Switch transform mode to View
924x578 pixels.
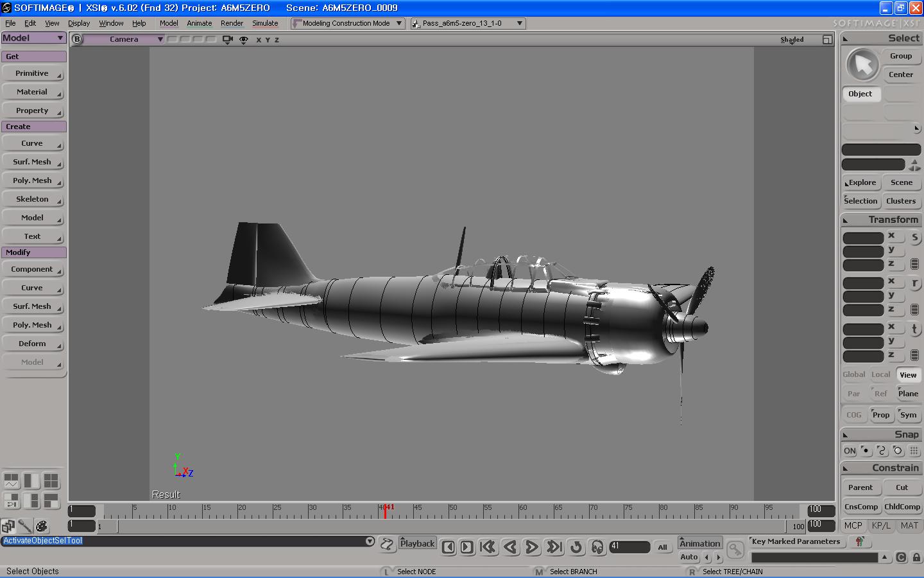pyautogui.click(x=908, y=375)
